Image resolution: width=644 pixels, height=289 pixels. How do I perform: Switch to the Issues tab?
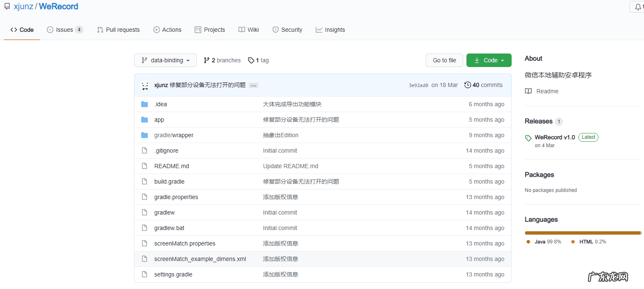pos(64,30)
